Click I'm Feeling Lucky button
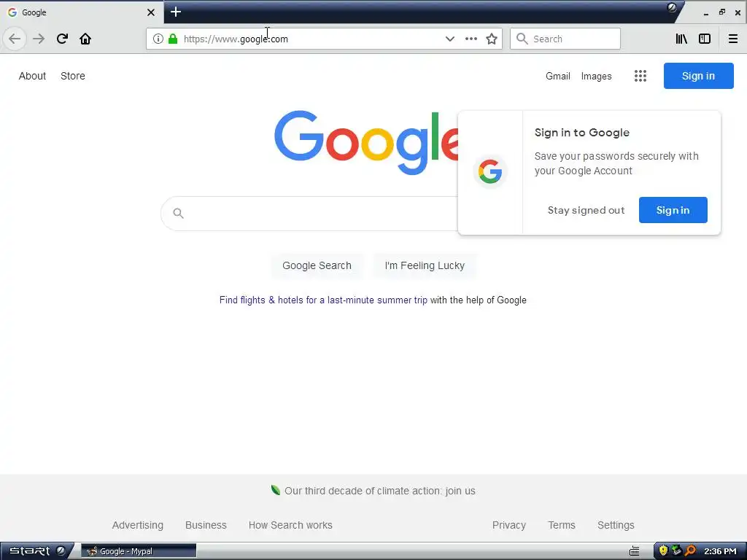Image resolution: width=747 pixels, height=560 pixels. [425, 265]
